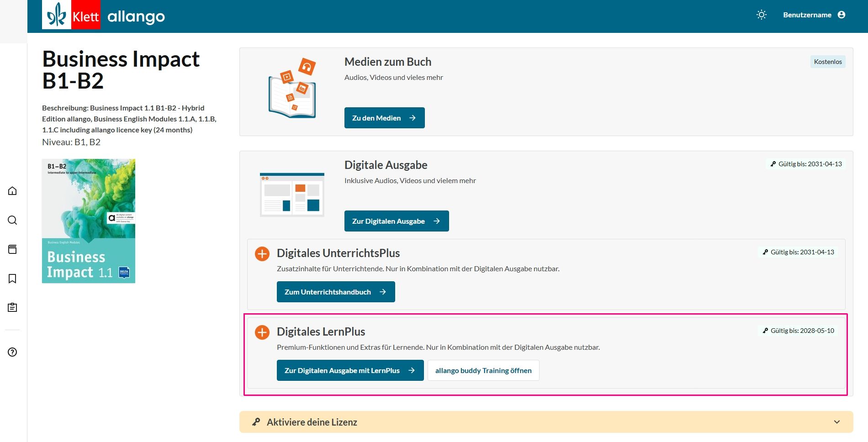The width and height of the screenshot is (868, 442).
Task: Click the Business Impact 1.1 book cover
Action: pos(89,221)
